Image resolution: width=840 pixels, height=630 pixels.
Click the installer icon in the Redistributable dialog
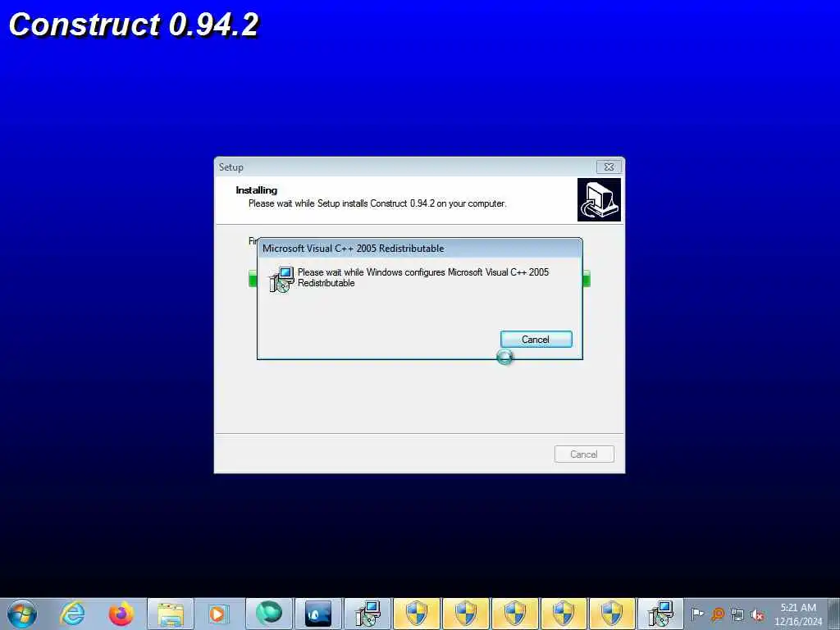[281, 279]
